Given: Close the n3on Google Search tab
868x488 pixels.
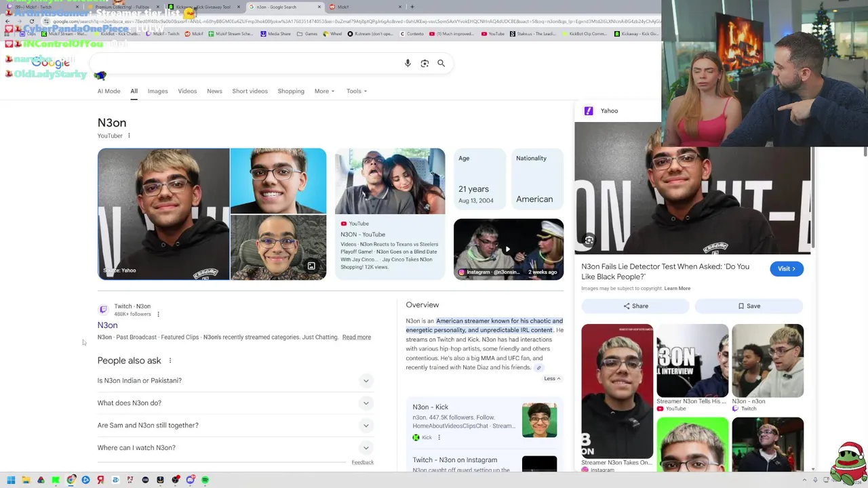Looking at the screenshot, I should pyautogui.click(x=319, y=7).
